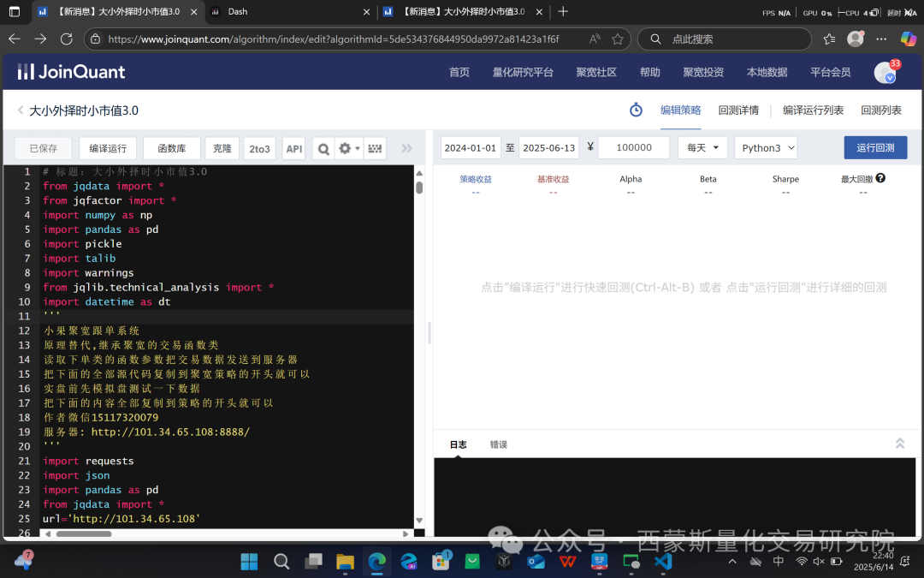Image resolution: width=924 pixels, height=578 pixels.
Task: Open 首页 in the top navigation
Action: tap(459, 72)
